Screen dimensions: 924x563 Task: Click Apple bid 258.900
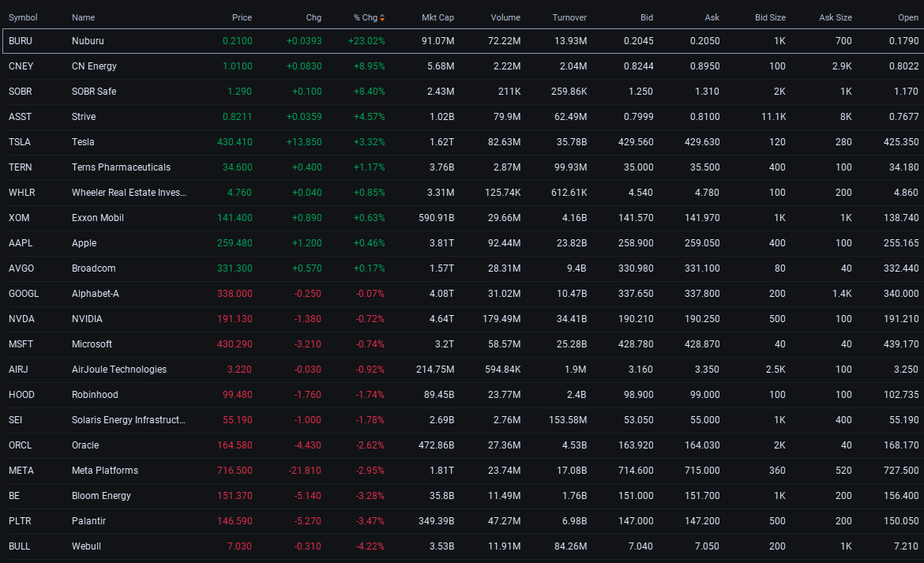(636, 244)
